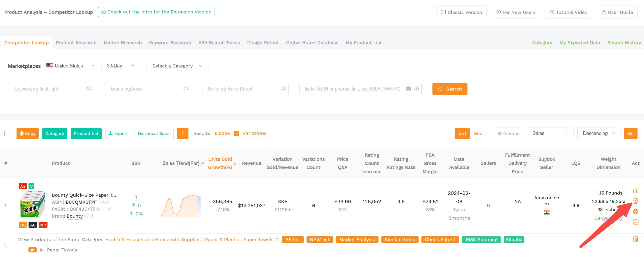The width and height of the screenshot is (644, 257).
Task: Open the Classic Version button
Action: [x=461, y=12]
